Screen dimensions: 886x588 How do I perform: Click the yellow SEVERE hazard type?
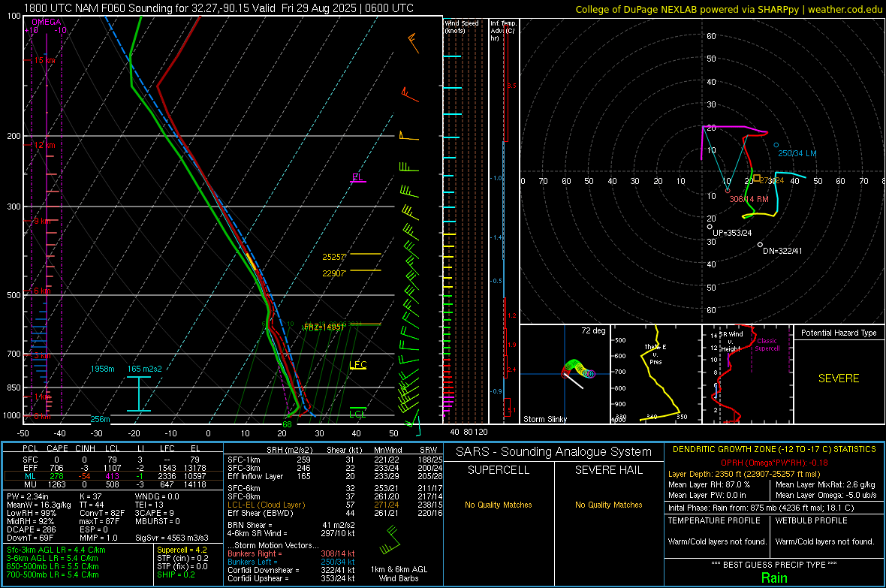[839, 378]
